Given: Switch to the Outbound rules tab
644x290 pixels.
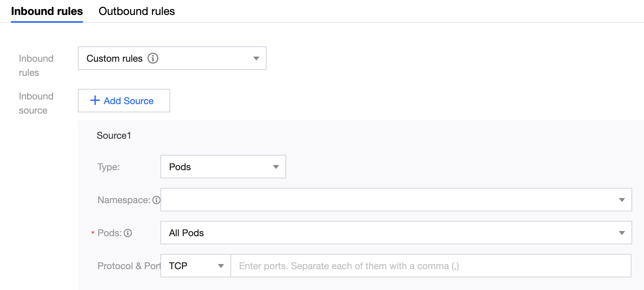Looking at the screenshot, I should 136,11.
